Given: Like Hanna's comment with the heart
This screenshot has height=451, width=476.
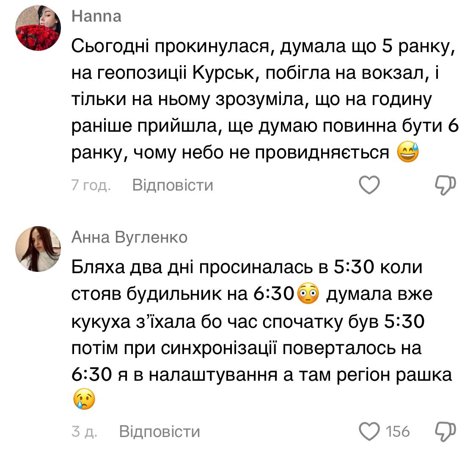Looking at the screenshot, I should 369,185.
